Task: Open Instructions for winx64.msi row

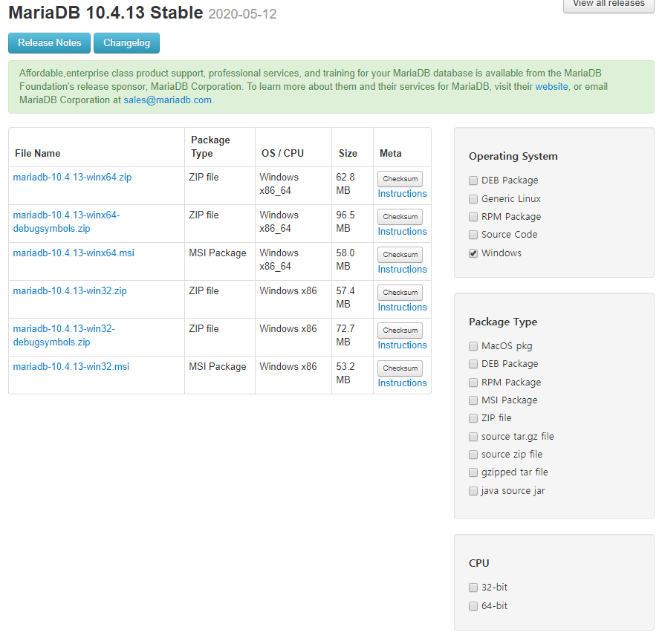Action: click(x=403, y=270)
